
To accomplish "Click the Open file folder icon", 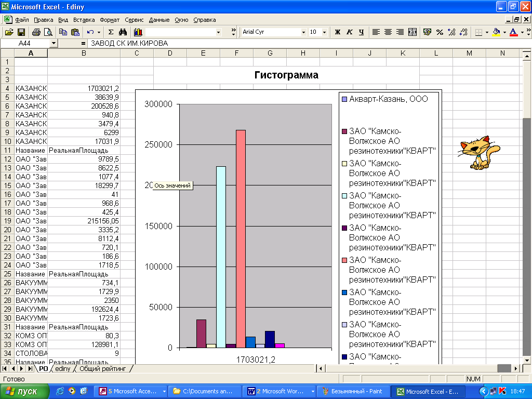I will 9,32.
